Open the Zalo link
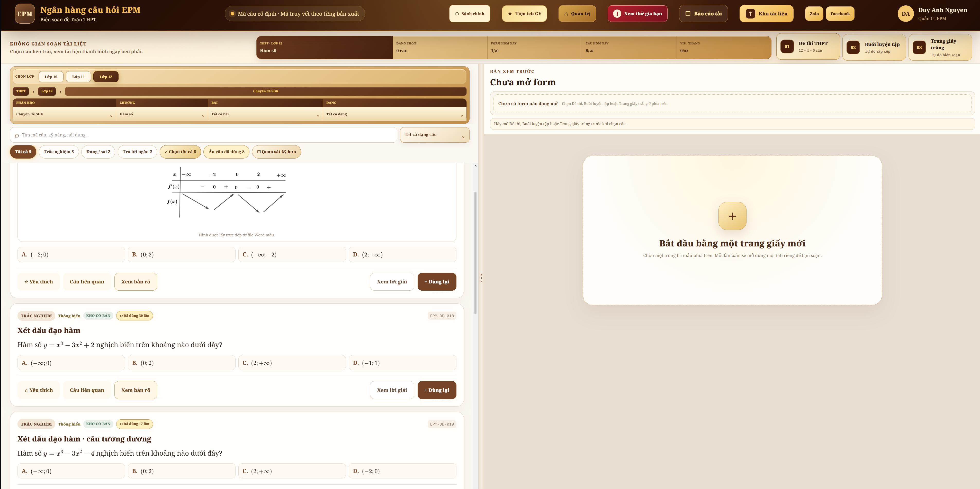 click(814, 14)
